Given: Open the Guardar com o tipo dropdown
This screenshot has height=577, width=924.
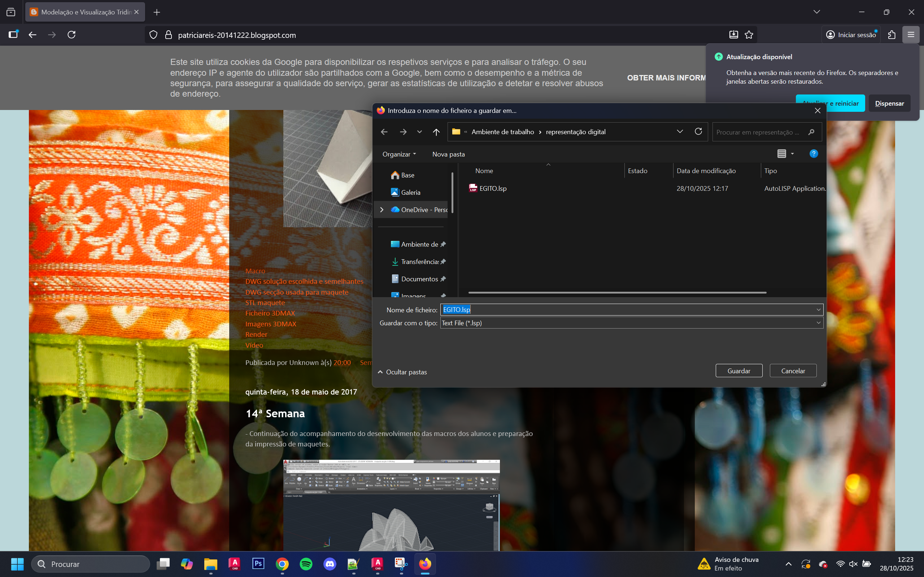Looking at the screenshot, I should 818,323.
